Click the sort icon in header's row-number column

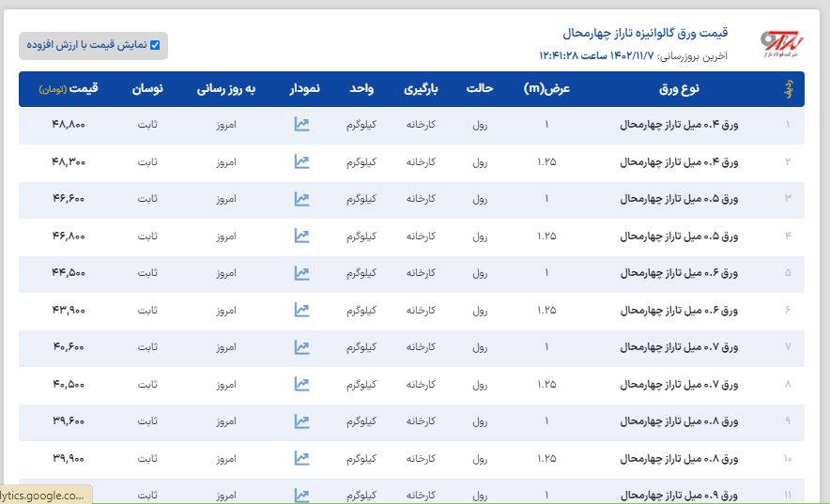tap(787, 89)
